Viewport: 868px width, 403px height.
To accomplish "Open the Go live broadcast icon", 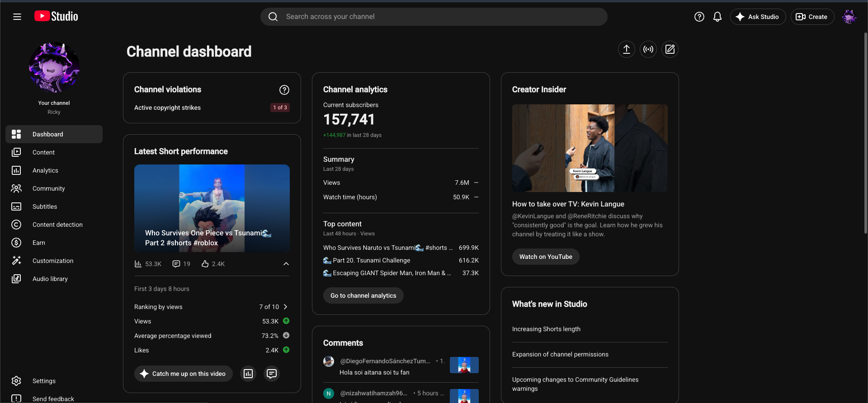I will click(x=648, y=49).
